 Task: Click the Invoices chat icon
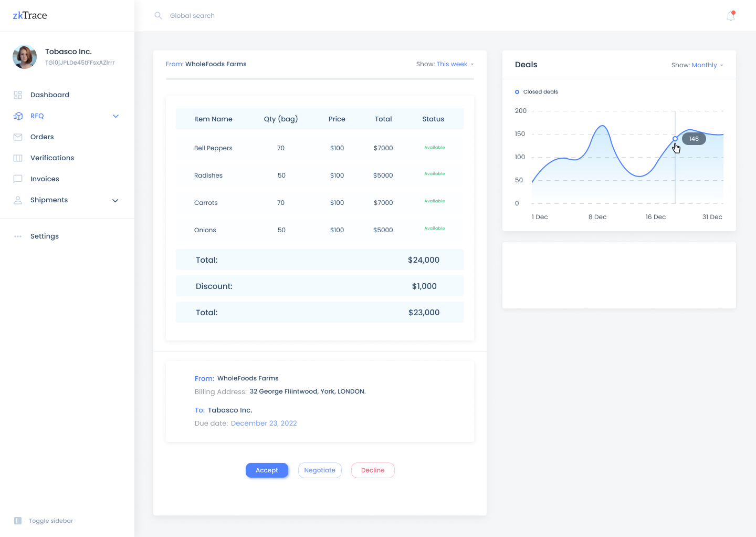(x=18, y=179)
